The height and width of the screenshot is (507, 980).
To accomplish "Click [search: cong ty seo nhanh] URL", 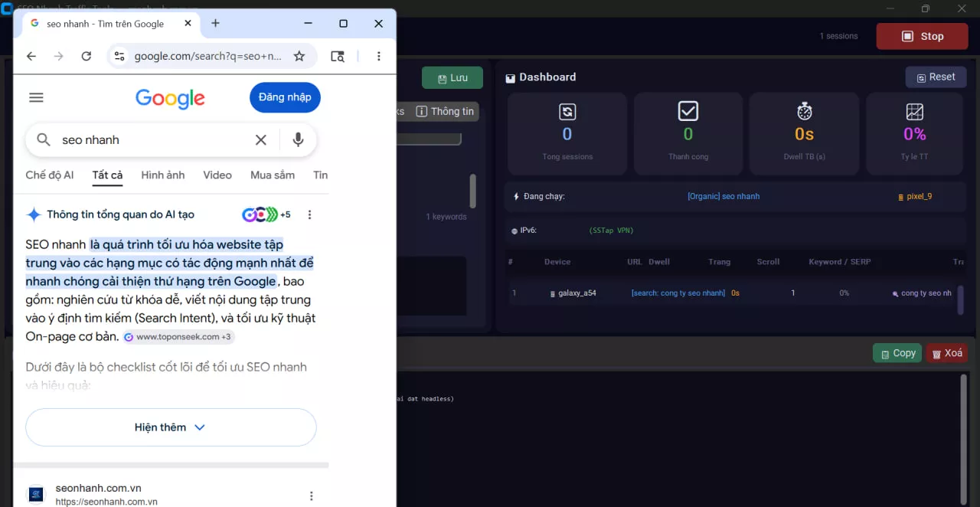I will point(678,293).
